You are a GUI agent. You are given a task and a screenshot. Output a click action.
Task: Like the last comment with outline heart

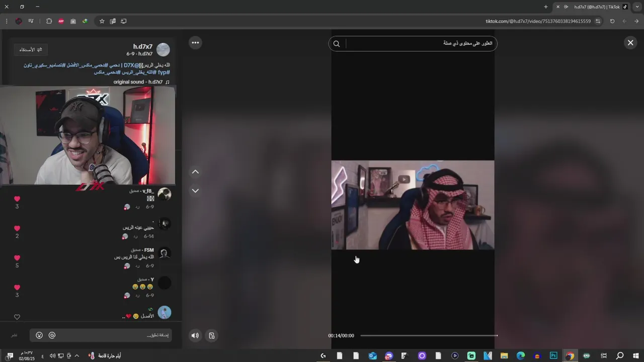[17, 317]
